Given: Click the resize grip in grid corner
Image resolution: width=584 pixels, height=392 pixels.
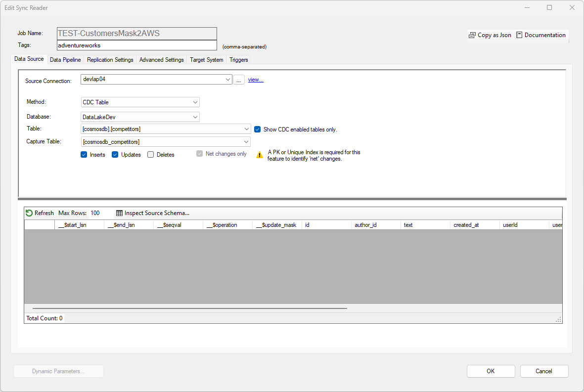Looking at the screenshot, I should pos(558,319).
